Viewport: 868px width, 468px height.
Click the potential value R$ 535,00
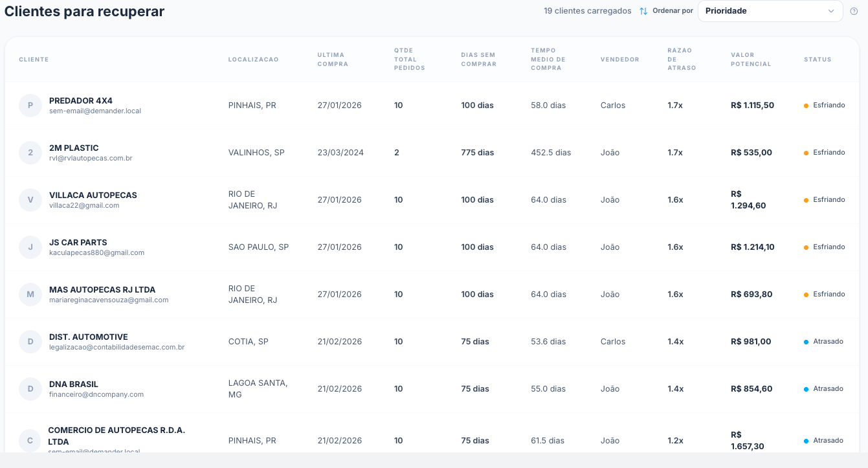coord(751,153)
